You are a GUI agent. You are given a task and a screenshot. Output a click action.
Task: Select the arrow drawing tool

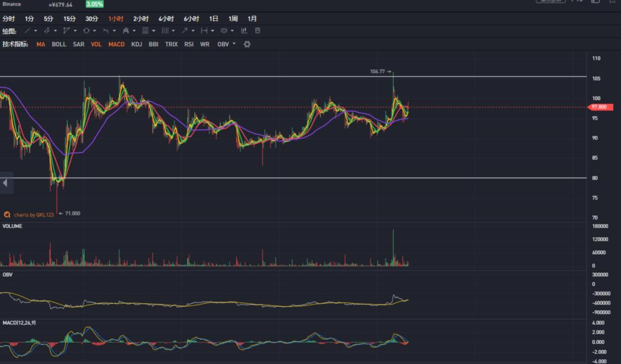[x=184, y=31]
